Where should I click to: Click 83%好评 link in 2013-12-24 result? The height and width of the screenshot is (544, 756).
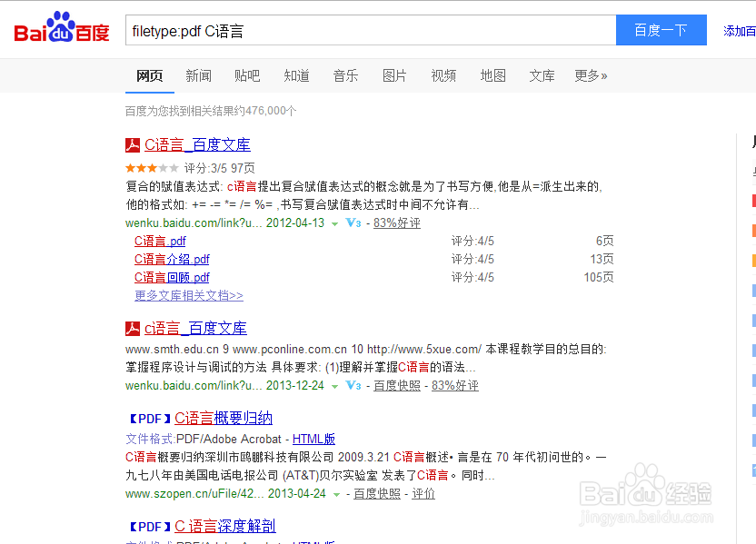point(455,385)
